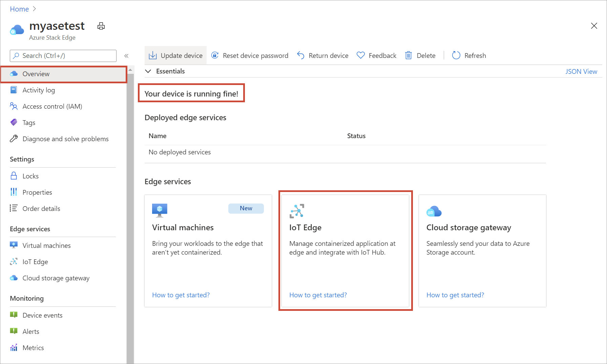The image size is (607, 364).
Task: Click the Update device button
Action: 175,55
